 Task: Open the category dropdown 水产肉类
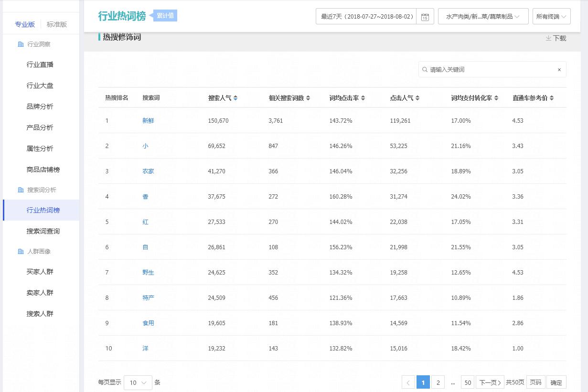(x=483, y=16)
